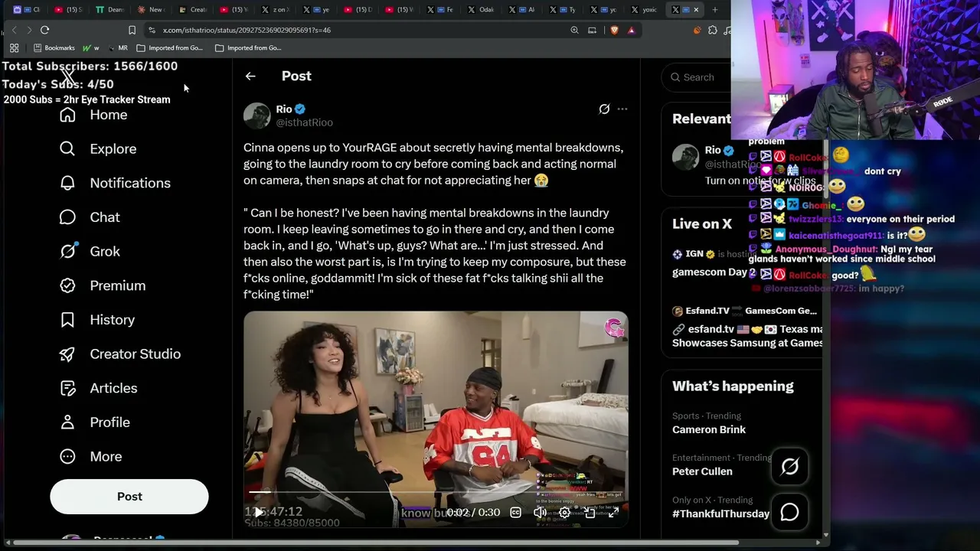Click the zoom icon in the address bar

(574, 30)
